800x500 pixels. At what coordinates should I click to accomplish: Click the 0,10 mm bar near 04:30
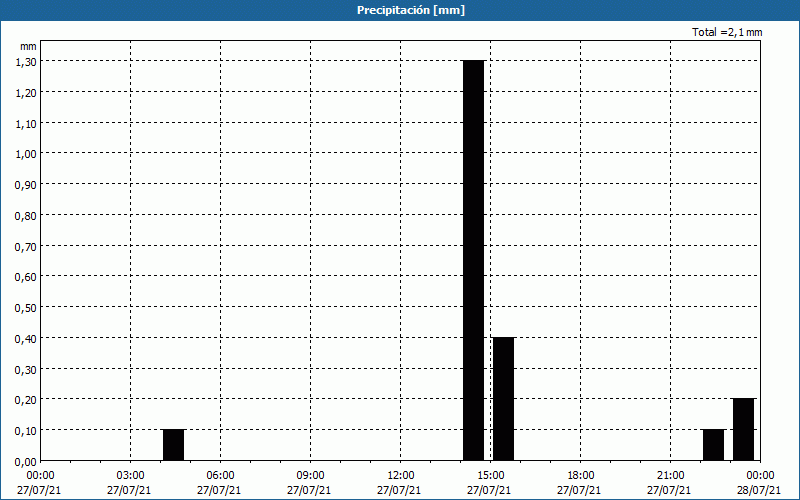pyautogui.click(x=173, y=445)
